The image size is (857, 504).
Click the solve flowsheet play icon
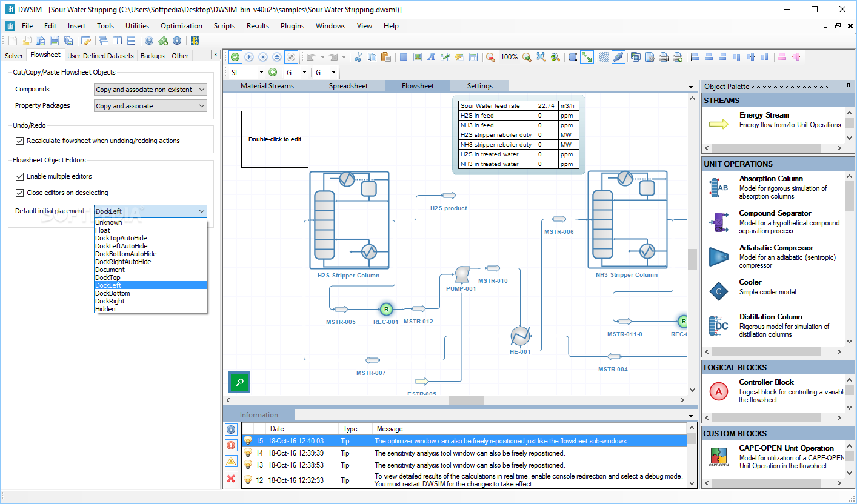coord(249,57)
